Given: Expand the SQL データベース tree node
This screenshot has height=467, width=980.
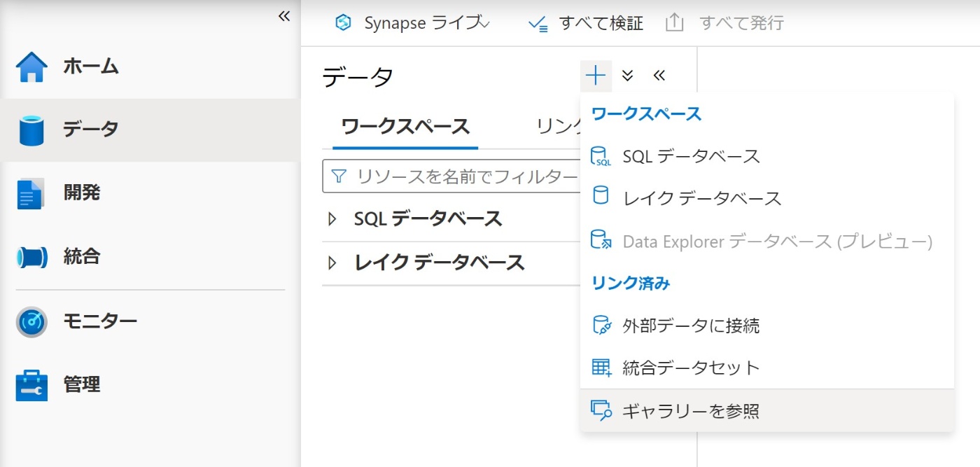Looking at the screenshot, I should coord(332,219).
